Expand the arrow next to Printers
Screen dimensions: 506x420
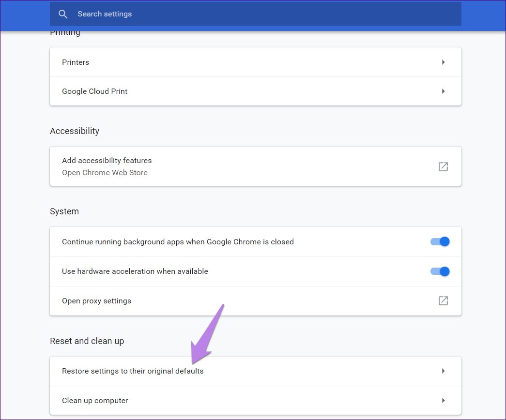(x=443, y=62)
